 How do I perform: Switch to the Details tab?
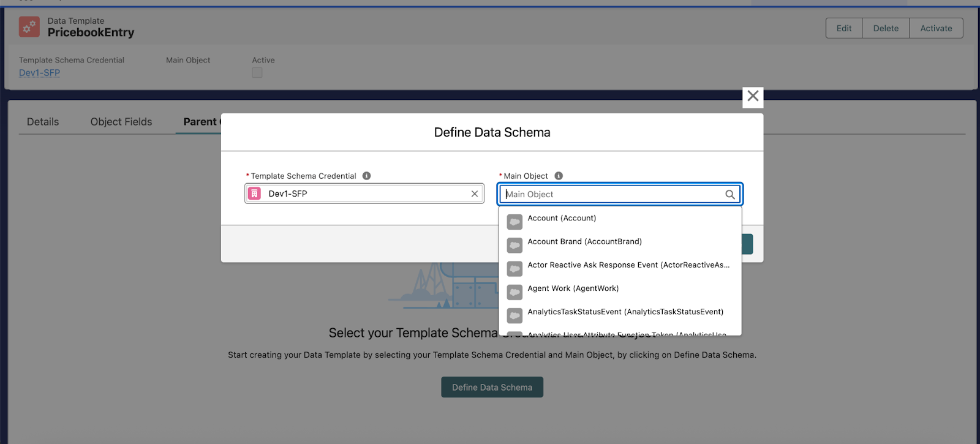pyautogui.click(x=43, y=122)
